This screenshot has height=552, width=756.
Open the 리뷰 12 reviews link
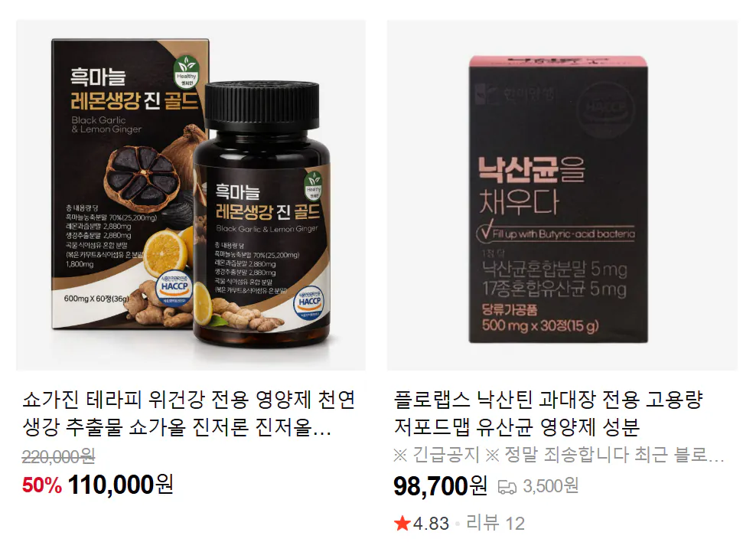[495, 524]
